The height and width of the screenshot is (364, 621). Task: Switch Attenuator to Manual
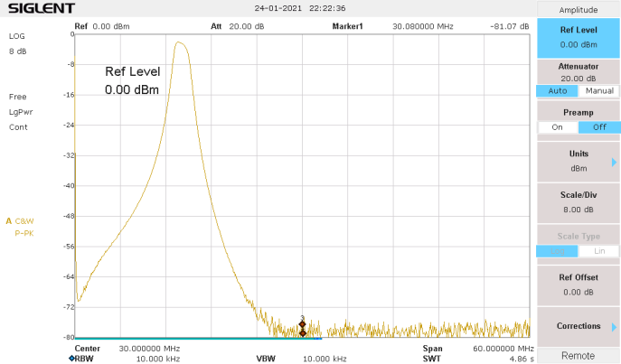click(x=599, y=91)
